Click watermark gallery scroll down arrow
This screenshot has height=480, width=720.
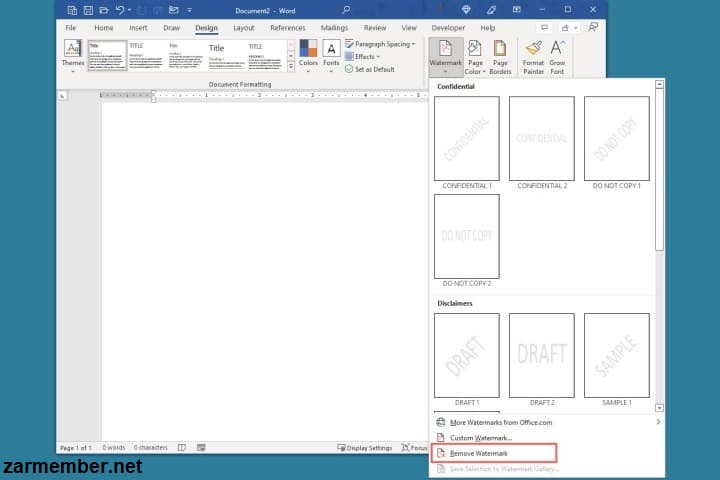(659, 408)
